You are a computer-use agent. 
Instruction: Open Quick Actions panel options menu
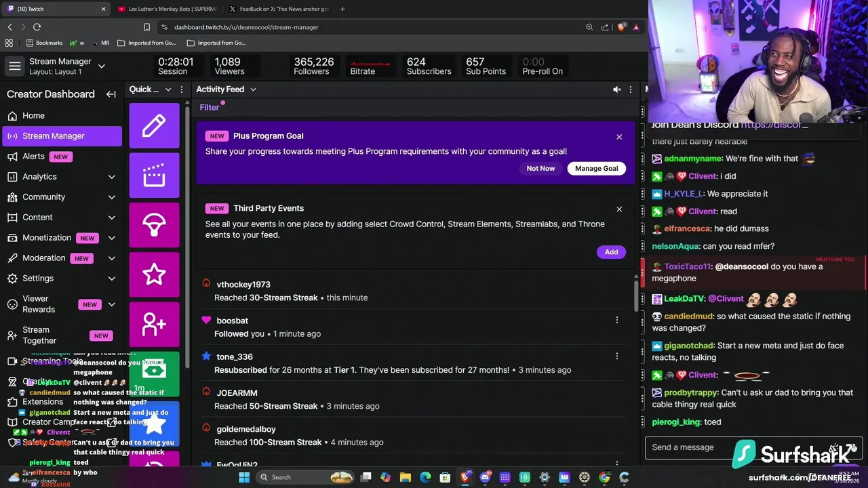(182, 89)
